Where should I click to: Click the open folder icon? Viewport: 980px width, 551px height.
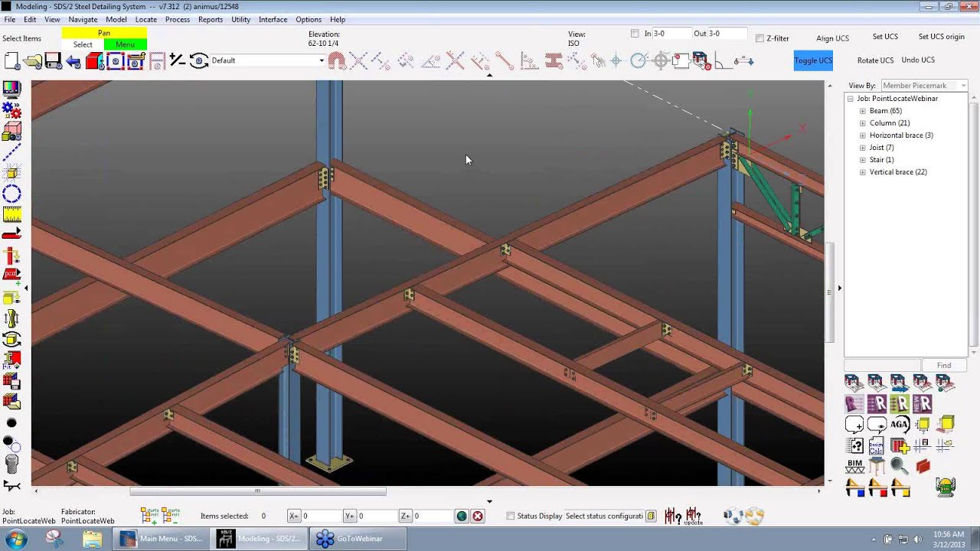click(x=33, y=61)
